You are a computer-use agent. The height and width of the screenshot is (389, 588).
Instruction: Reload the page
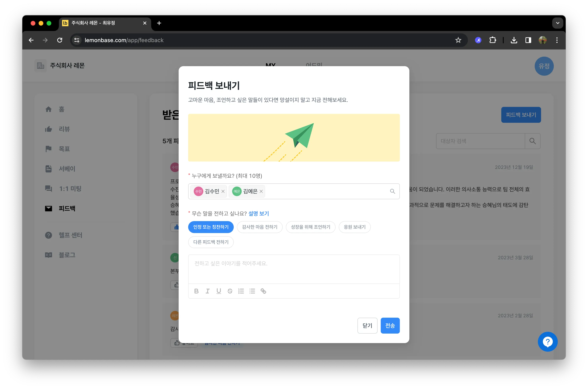pyautogui.click(x=60, y=40)
